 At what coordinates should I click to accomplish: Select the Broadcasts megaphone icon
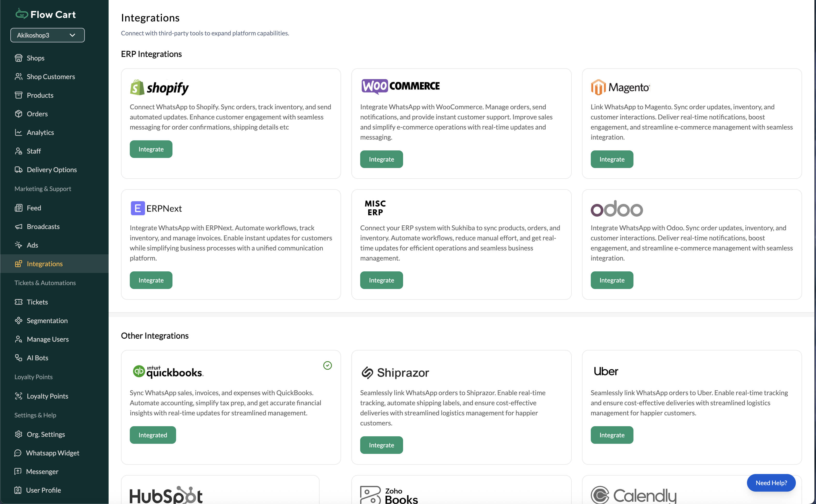click(19, 226)
